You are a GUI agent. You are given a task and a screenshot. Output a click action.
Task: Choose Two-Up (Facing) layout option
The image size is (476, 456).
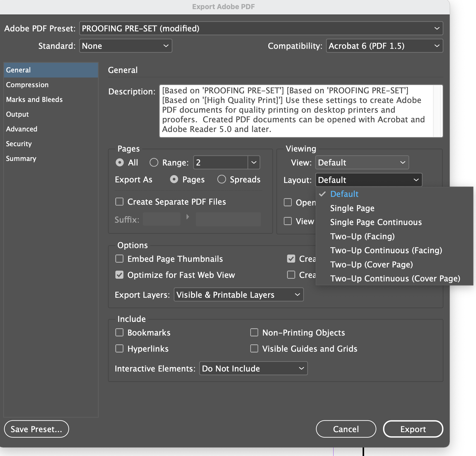pos(362,236)
